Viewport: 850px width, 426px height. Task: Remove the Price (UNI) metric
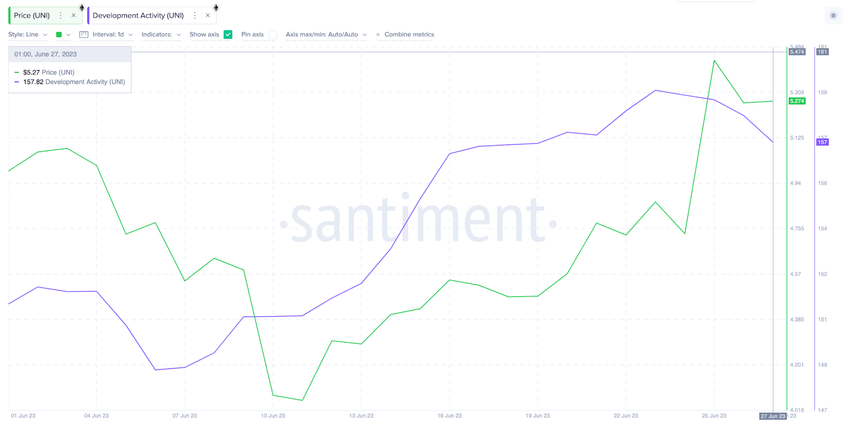(x=74, y=16)
